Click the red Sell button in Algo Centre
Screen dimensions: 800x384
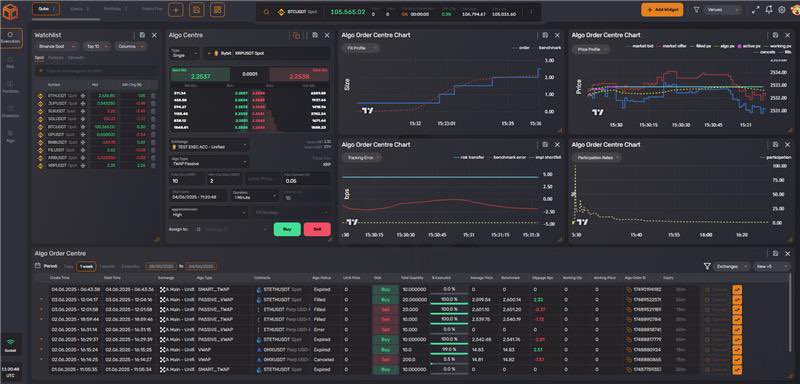pyautogui.click(x=317, y=229)
